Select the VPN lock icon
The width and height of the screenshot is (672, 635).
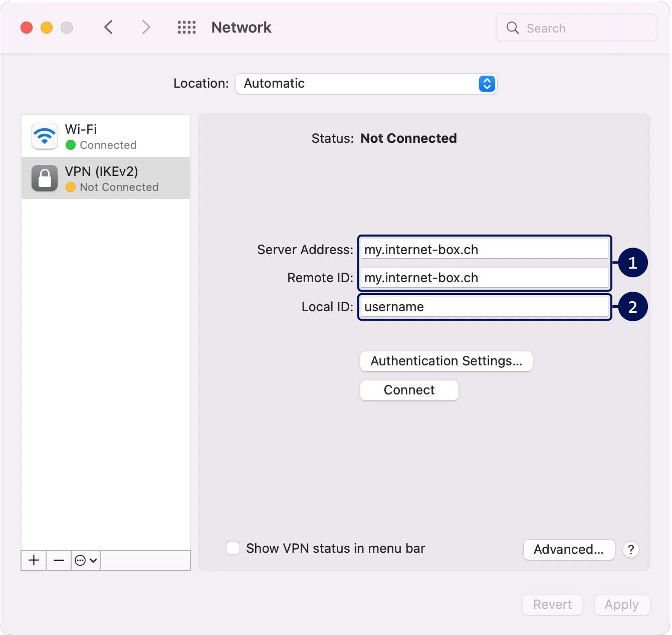click(x=45, y=178)
